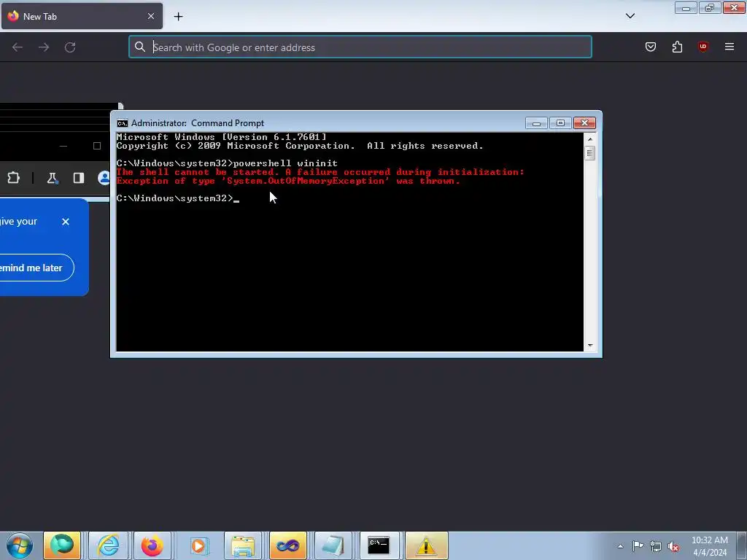Open the Firefox extensions puzzle icon

[x=677, y=47]
